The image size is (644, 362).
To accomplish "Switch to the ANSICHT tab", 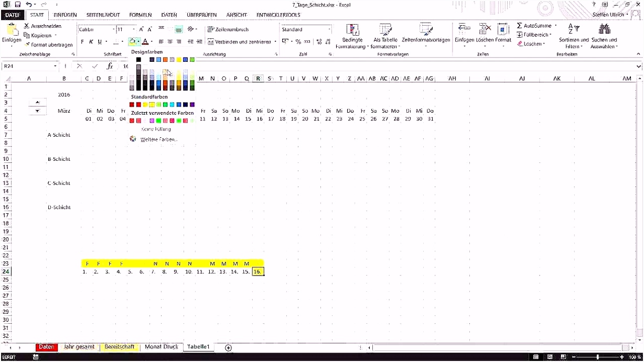I will [x=237, y=15].
